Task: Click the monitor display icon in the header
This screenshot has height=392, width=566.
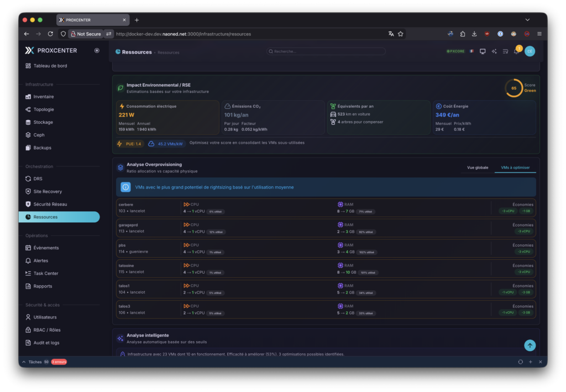Action: point(483,51)
